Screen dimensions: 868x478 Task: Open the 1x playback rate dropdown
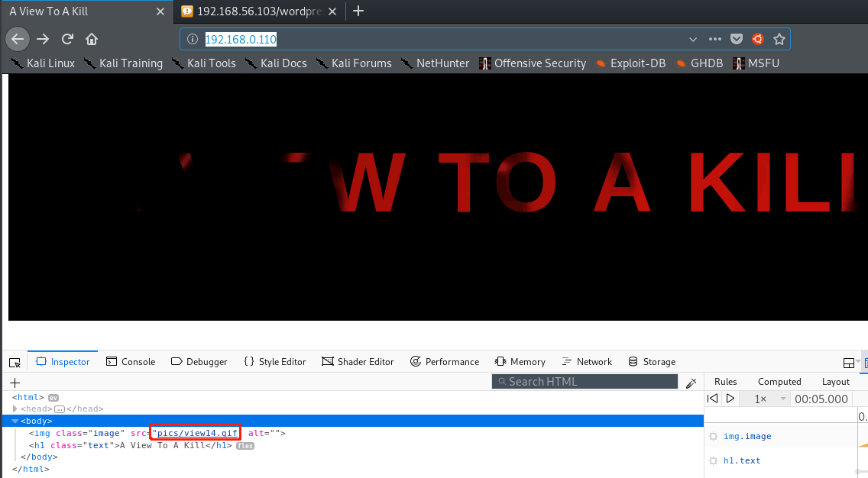[x=769, y=399]
